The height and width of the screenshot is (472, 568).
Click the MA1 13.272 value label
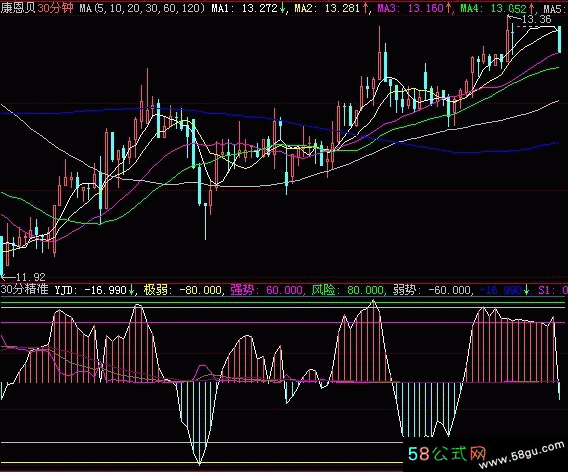click(x=245, y=8)
